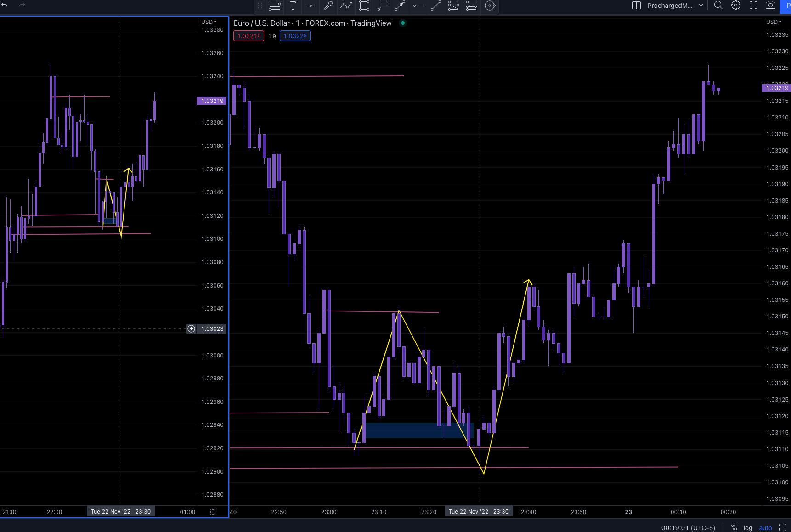Enable percentage scale with % control
The width and height of the screenshot is (791, 532).
click(734, 528)
